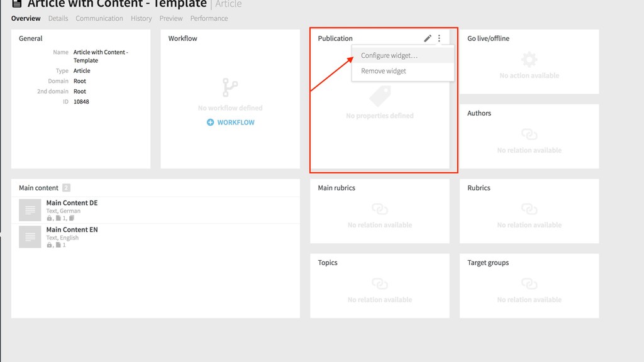Open the Preview tab
Viewport: 644px width, 362px height.
(x=171, y=18)
